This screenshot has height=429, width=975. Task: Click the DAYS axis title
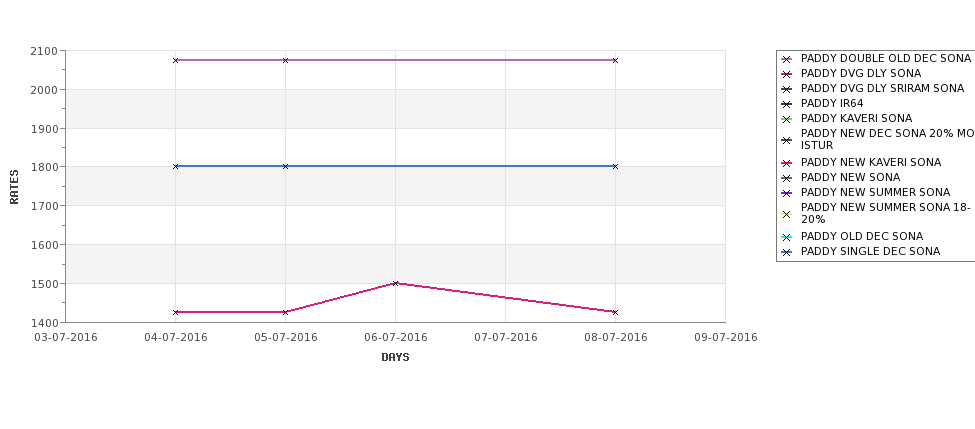395,357
